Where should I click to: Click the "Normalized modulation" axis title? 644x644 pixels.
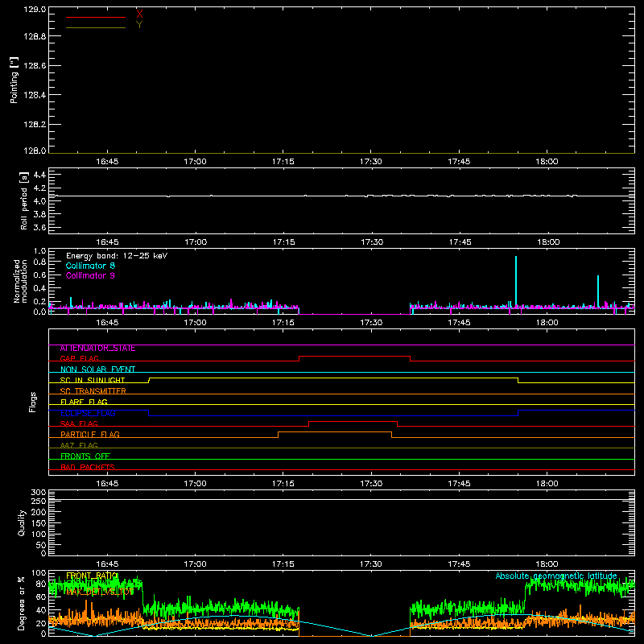(x=20, y=281)
